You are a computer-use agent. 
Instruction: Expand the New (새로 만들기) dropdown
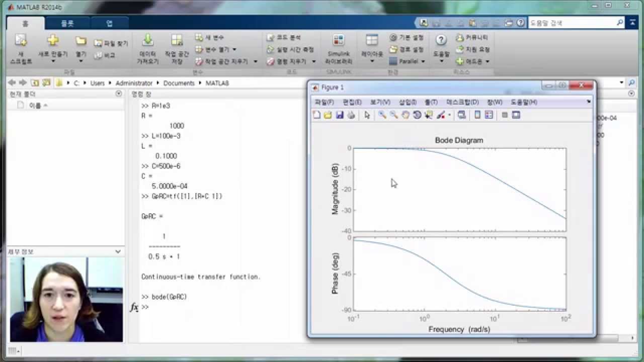click(53, 61)
